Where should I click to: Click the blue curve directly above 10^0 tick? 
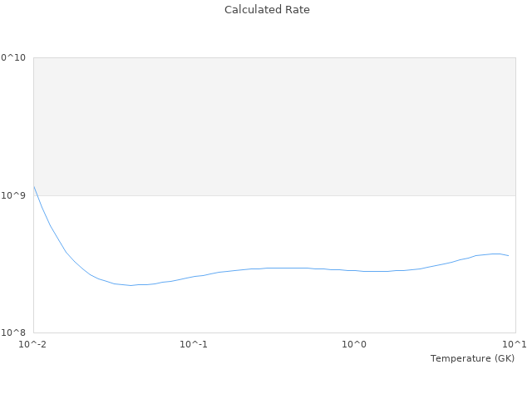pyautogui.click(x=355, y=270)
